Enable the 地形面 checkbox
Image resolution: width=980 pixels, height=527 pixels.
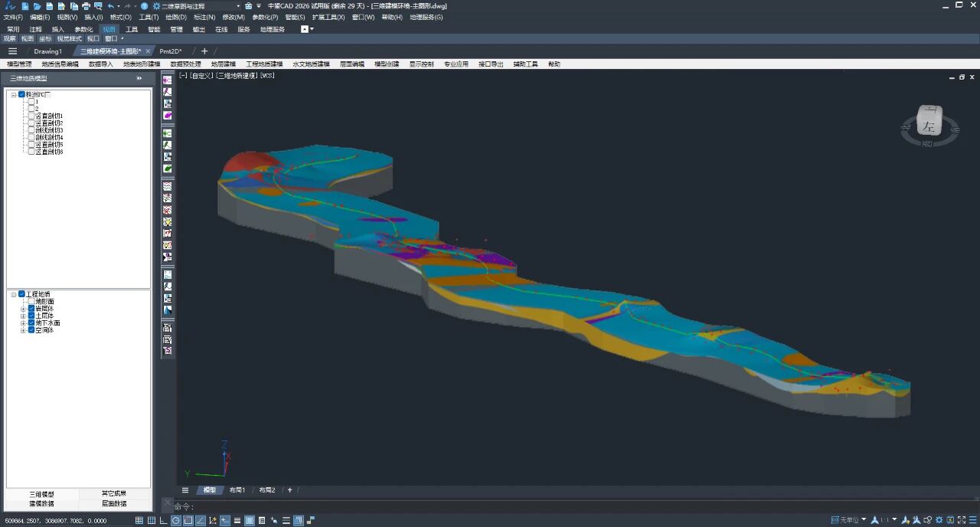tap(31, 302)
